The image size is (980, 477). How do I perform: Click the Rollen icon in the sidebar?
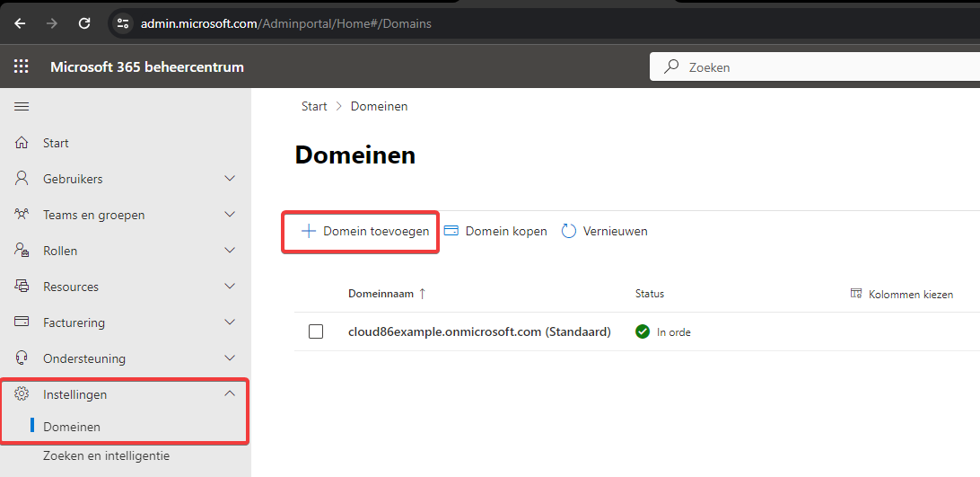(x=22, y=251)
